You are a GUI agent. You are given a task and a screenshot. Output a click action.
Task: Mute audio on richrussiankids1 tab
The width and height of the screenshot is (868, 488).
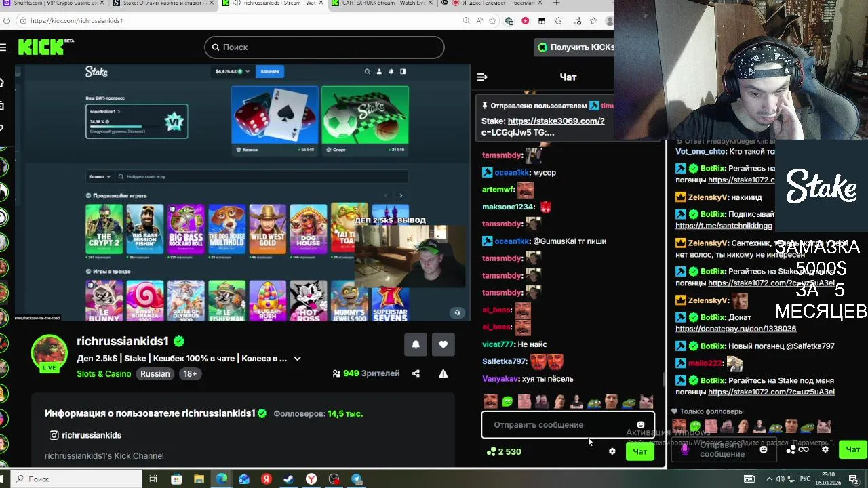click(237, 3)
